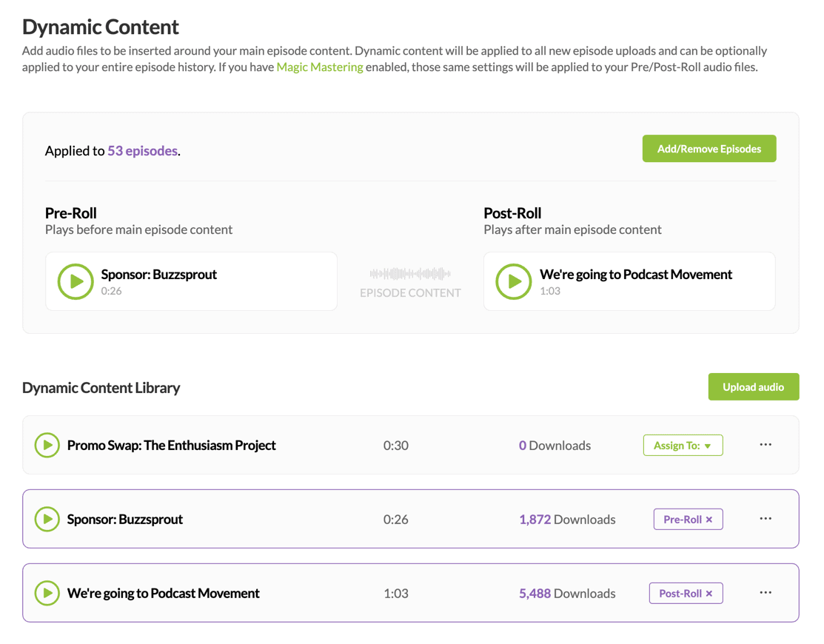The width and height of the screenshot is (824, 644).
Task: Expand the Assign To dropdown
Action: coord(683,446)
